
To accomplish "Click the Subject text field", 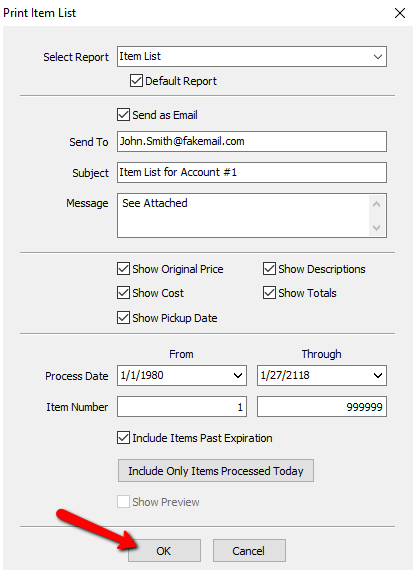I will pyautogui.click(x=252, y=173).
